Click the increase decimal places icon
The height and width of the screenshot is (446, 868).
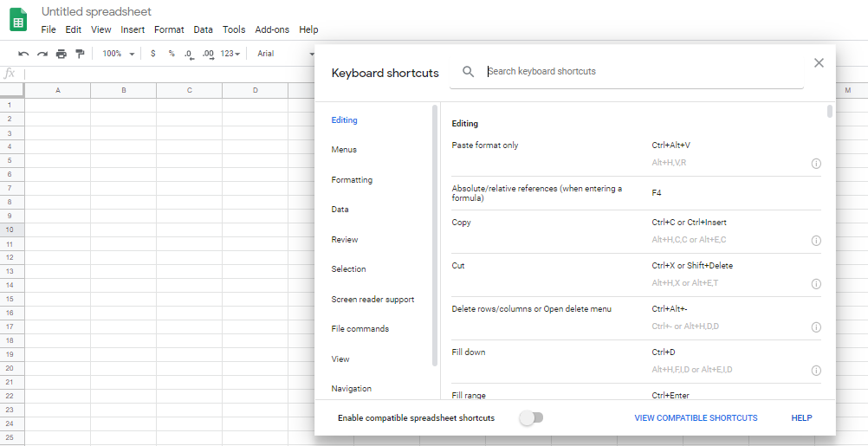pyautogui.click(x=208, y=54)
